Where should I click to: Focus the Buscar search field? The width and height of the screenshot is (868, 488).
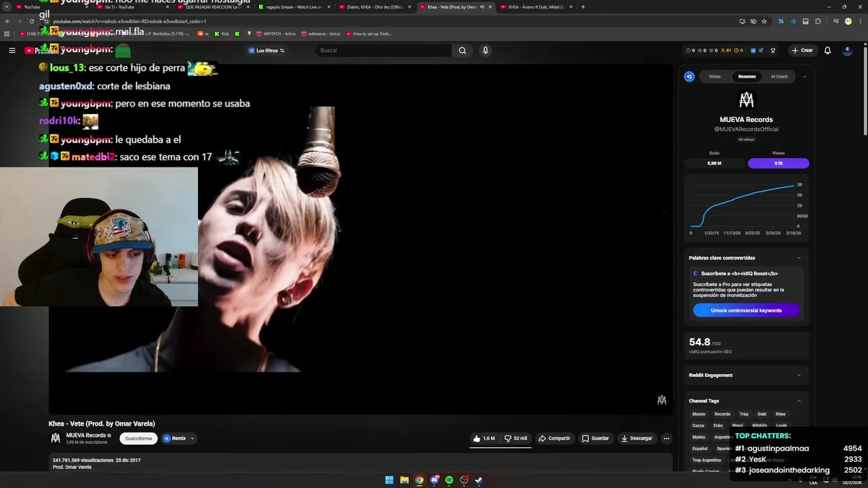383,50
